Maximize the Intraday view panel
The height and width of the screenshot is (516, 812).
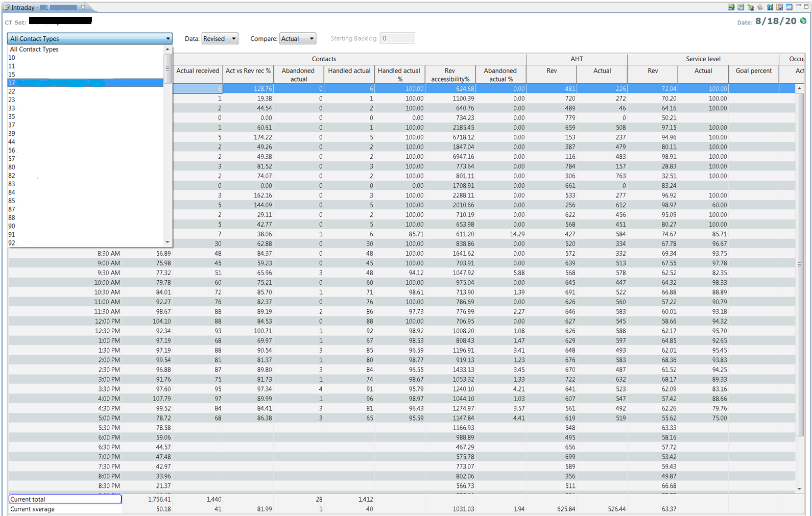[806, 6]
